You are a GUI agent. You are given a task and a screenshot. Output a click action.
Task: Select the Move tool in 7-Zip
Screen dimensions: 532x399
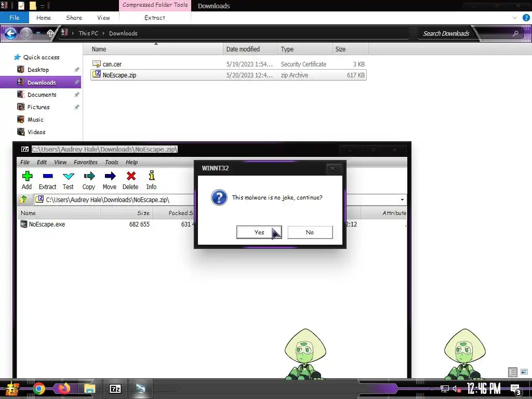[x=110, y=176]
